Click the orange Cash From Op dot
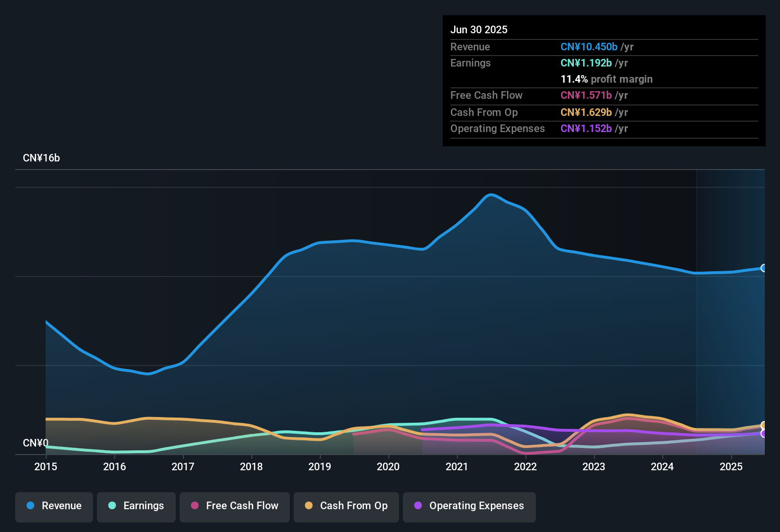 point(308,506)
